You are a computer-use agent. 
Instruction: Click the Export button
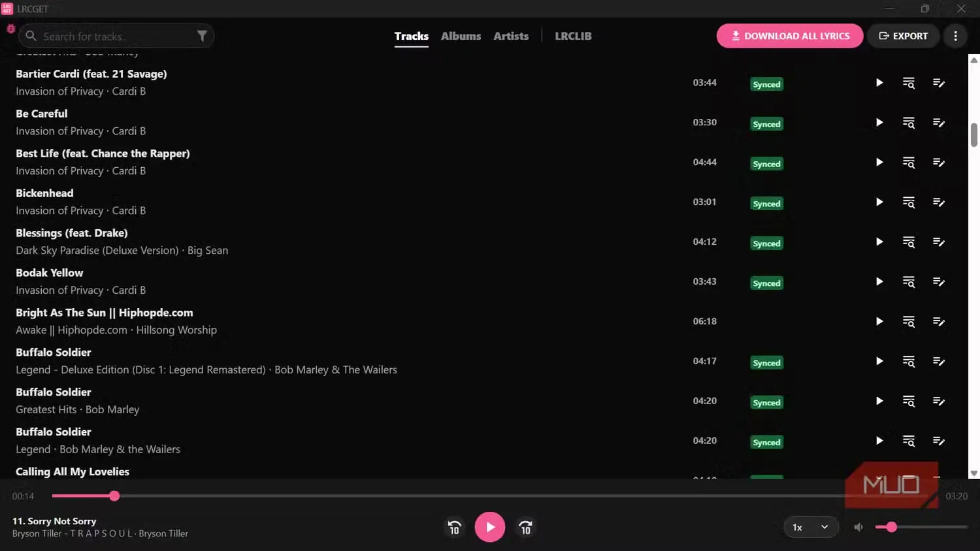[904, 36]
